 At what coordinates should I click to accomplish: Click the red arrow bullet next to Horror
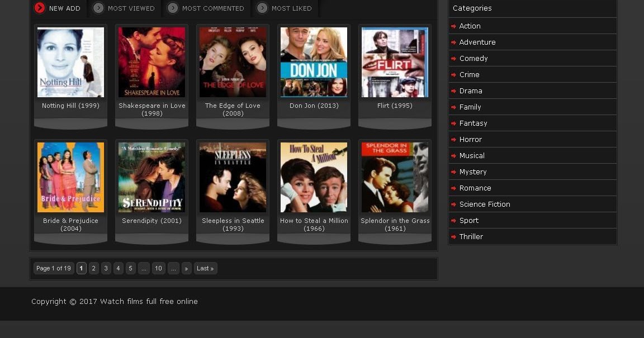pos(453,140)
